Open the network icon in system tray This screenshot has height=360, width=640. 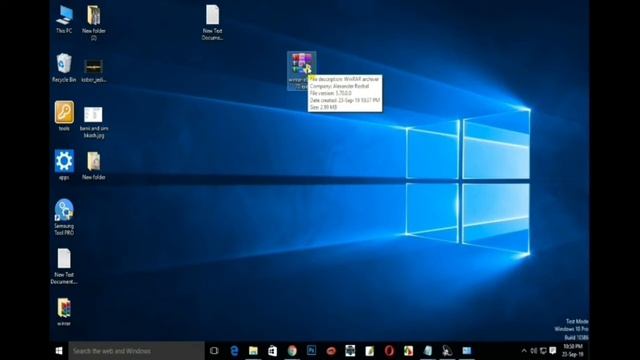[543, 351]
